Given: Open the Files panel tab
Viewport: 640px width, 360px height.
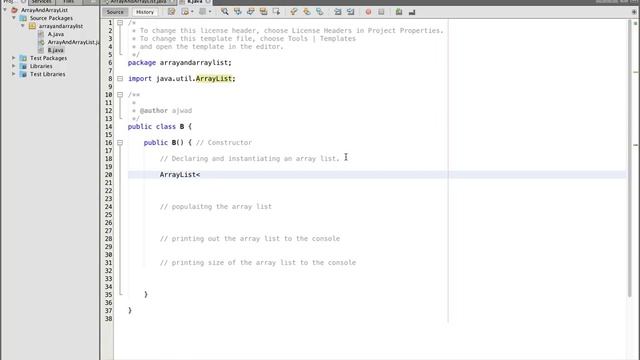Looking at the screenshot, I should coord(69,2).
